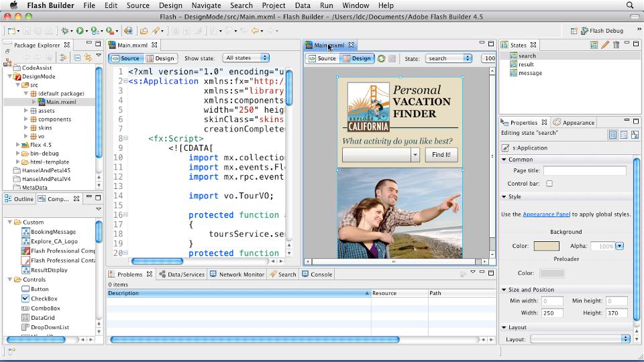Select Design mode in right editor
Viewport: 644px width, 362px height.
(357, 58)
